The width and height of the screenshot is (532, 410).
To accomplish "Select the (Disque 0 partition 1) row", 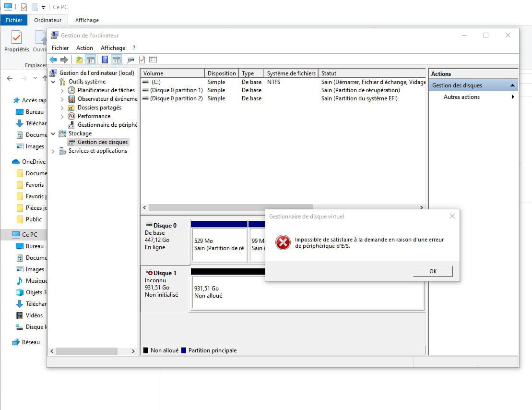I will point(284,90).
